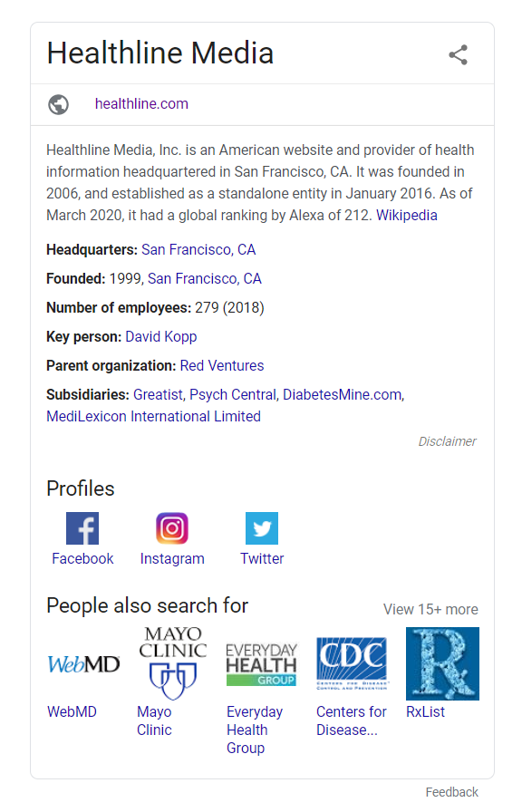Select the Mayo Clinic logo thumbnail
The height and width of the screenshot is (812, 522).
pos(172,664)
